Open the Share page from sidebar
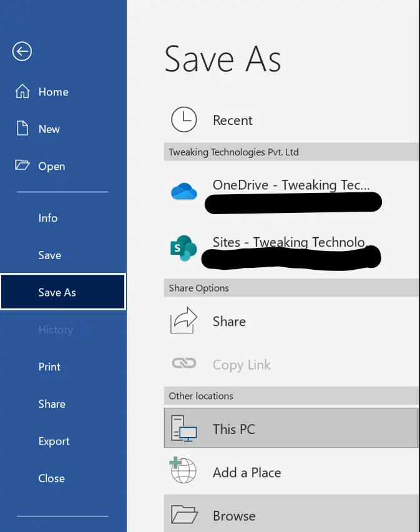Viewport: 420px width, 532px height. click(63, 404)
